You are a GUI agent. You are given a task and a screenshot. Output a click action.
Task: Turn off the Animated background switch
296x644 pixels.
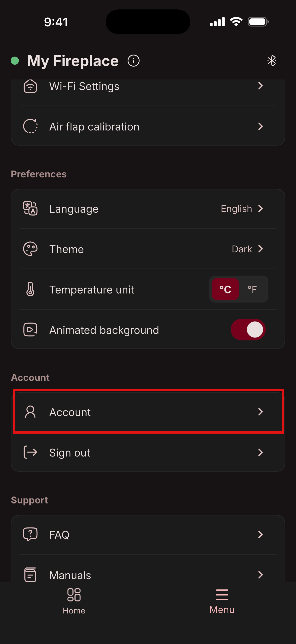(x=248, y=329)
